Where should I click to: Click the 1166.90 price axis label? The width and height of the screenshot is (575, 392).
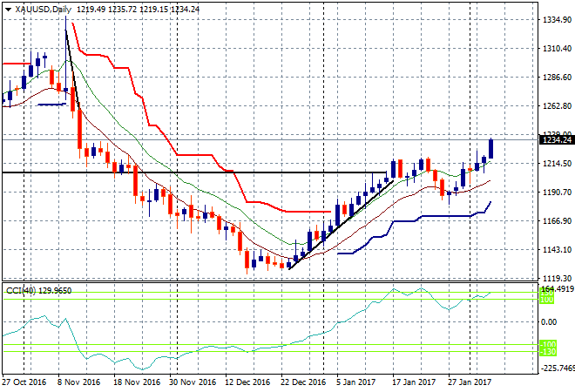557,220
